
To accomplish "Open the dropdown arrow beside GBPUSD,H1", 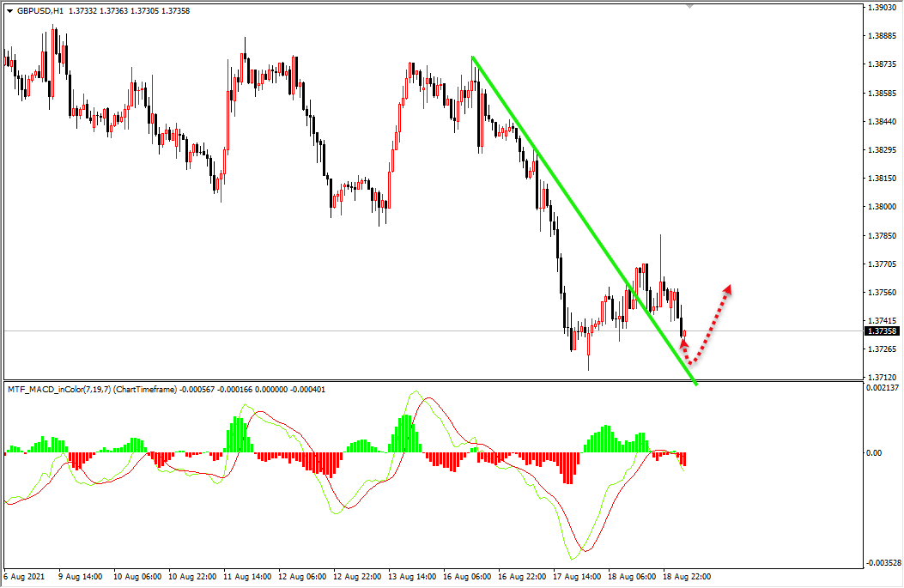I will pos(9,11).
